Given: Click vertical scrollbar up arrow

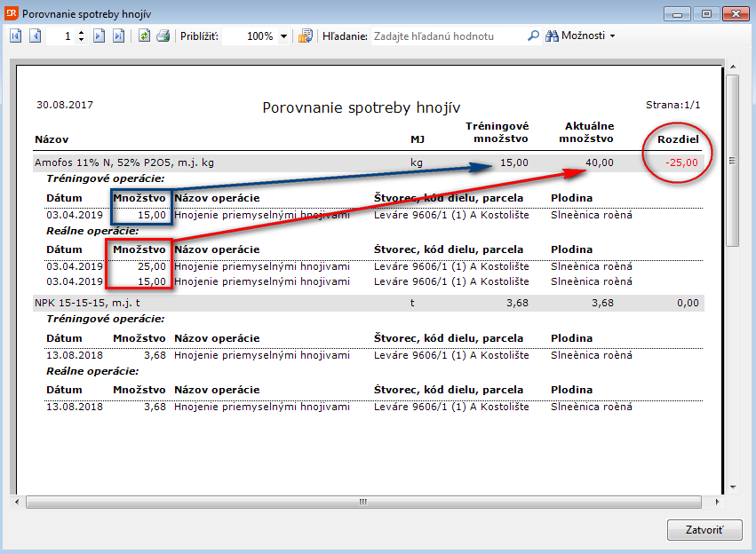Looking at the screenshot, I should pos(733,67).
